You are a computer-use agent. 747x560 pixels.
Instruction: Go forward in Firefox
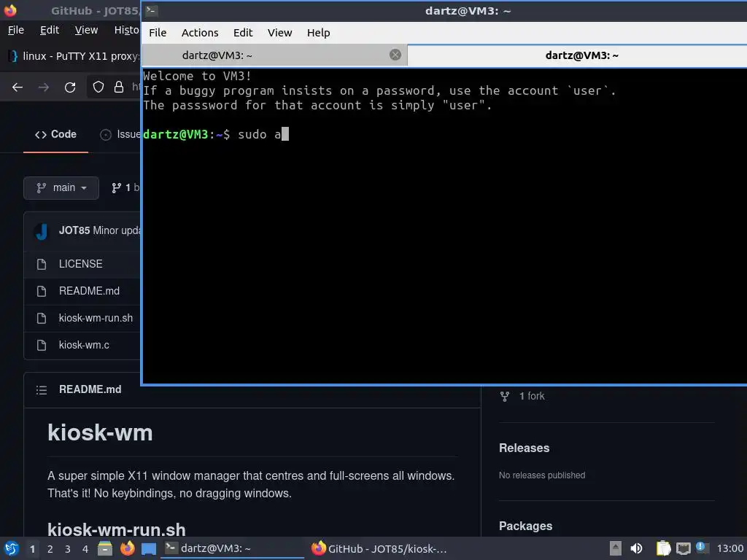tap(44, 87)
